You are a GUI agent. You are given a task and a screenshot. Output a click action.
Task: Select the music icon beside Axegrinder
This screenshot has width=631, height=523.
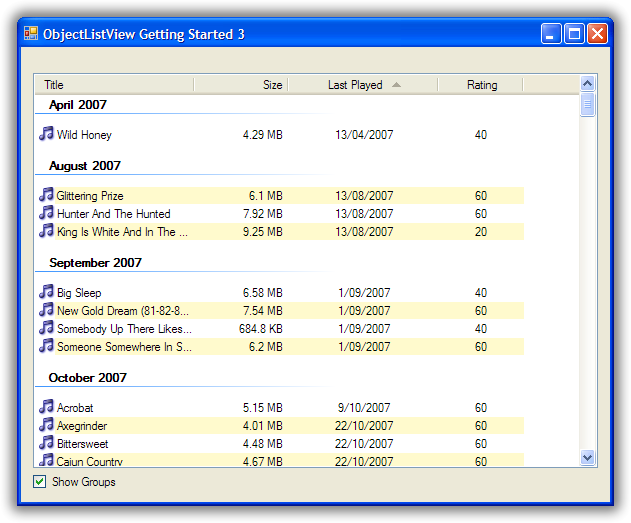pos(46,425)
